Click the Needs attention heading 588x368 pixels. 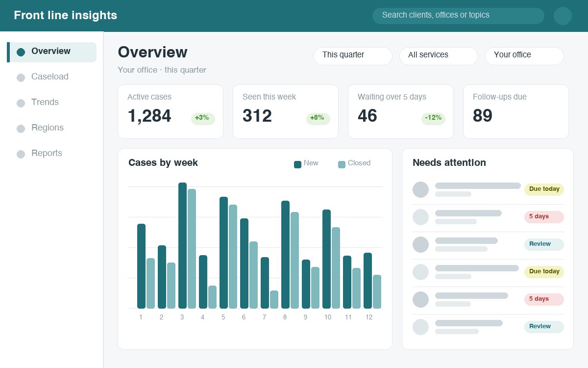pos(449,163)
